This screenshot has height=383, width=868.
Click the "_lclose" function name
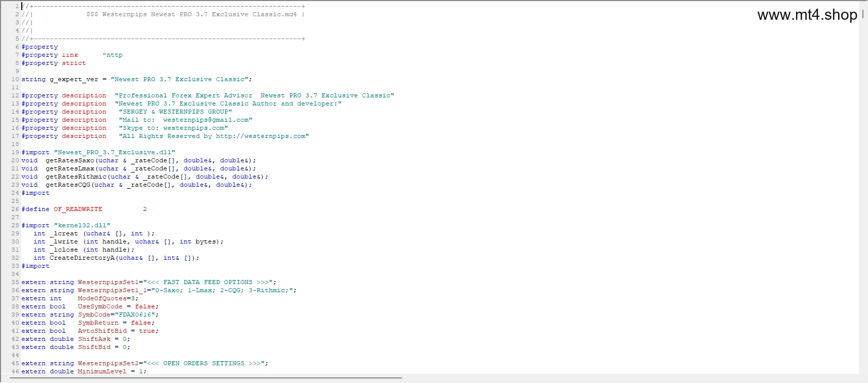(x=64, y=250)
